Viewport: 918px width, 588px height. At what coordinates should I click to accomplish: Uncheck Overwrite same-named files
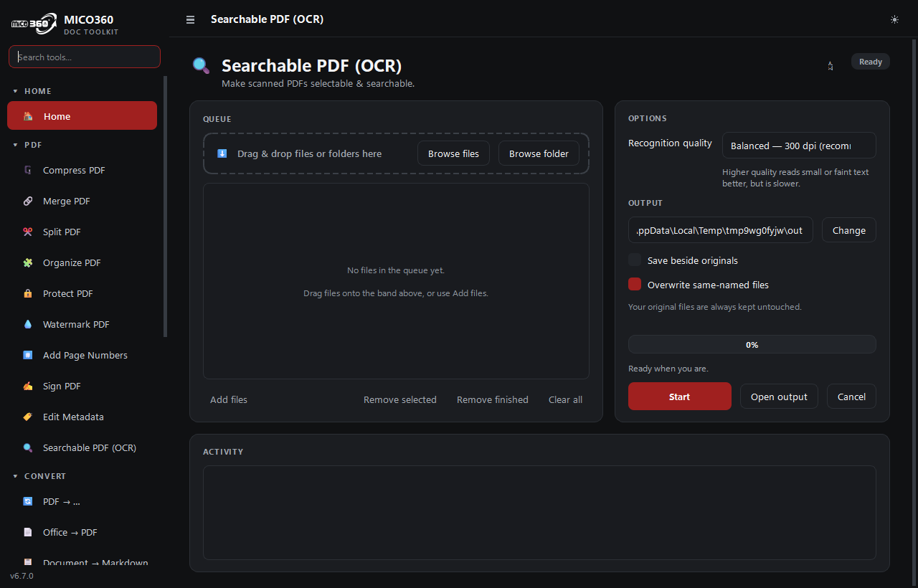635,285
